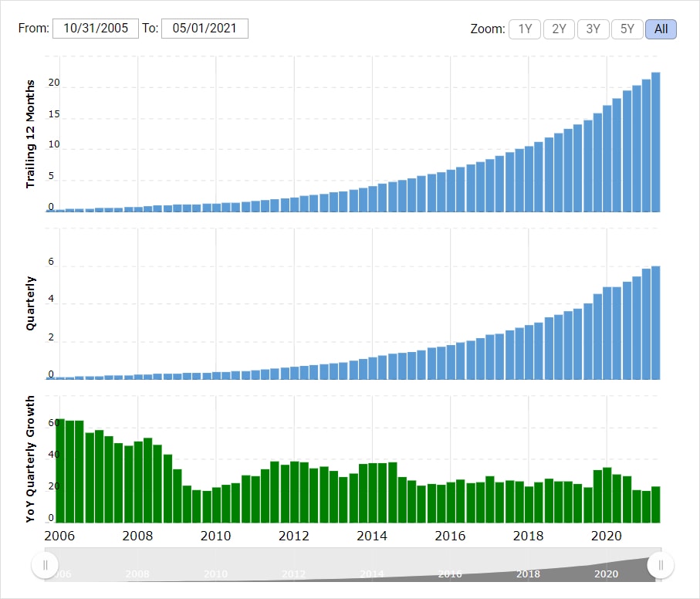Click 2008 in the bottom navigator track
The image size is (700, 599).
137,574
